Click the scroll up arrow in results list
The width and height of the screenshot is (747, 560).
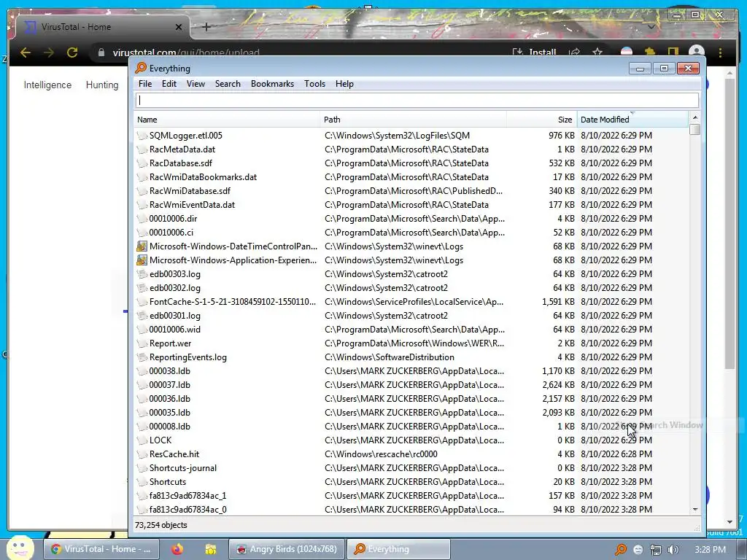695,117
